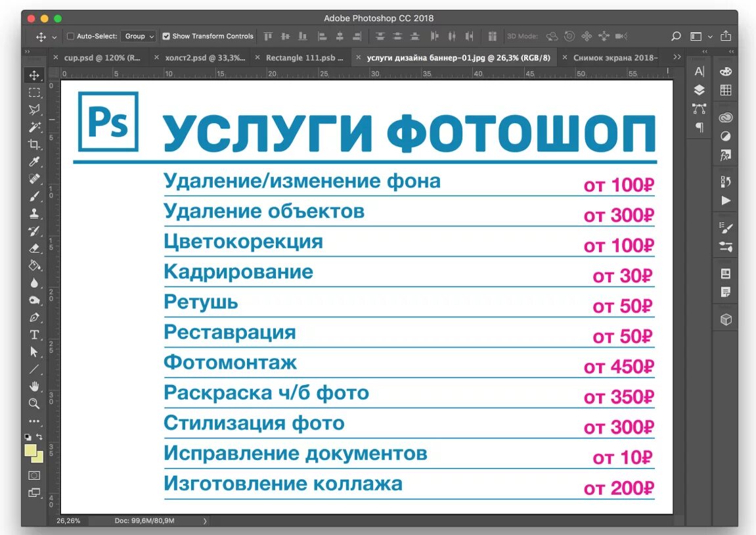Select the Horizontal Type tool
This screenshot has height=535, width=756.
pyautogui.click(x=34, y=335)
